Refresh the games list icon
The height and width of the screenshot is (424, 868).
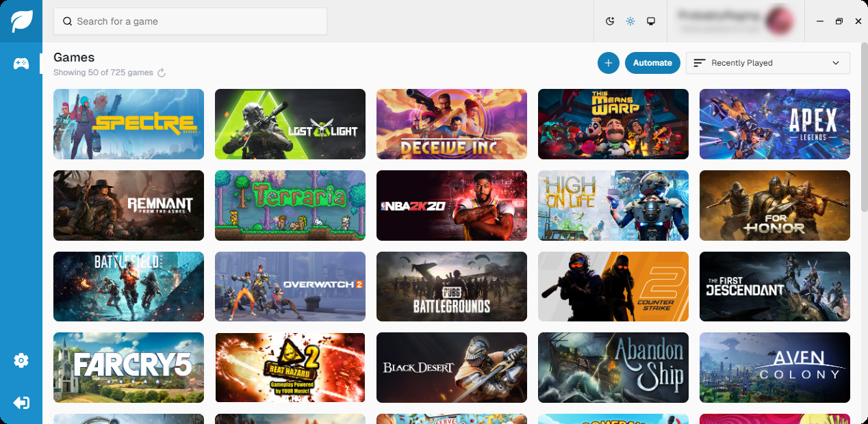pyautogui.click(x=162, y=72)
